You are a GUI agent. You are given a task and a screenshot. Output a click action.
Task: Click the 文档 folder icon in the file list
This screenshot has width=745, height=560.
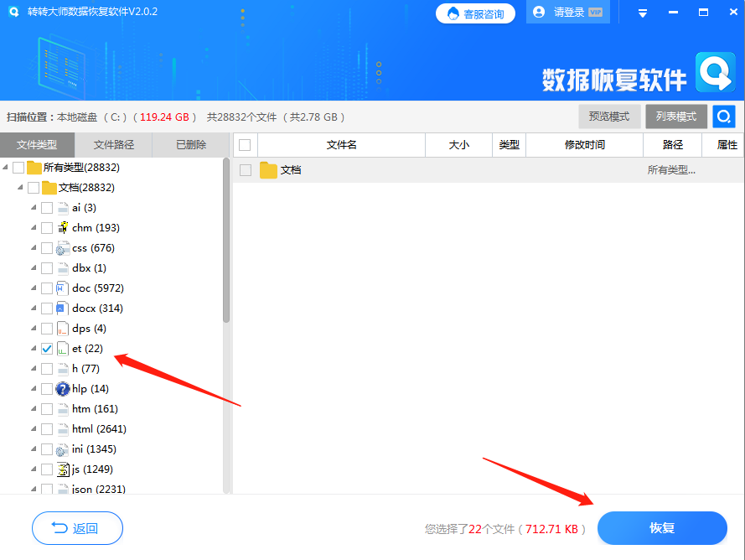[x=268, y=169]
